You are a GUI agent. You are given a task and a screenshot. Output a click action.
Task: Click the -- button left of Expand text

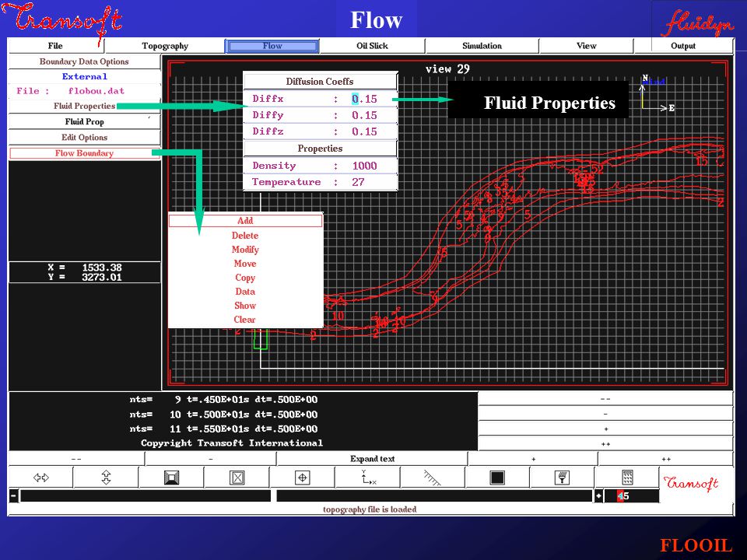[76, 459]
